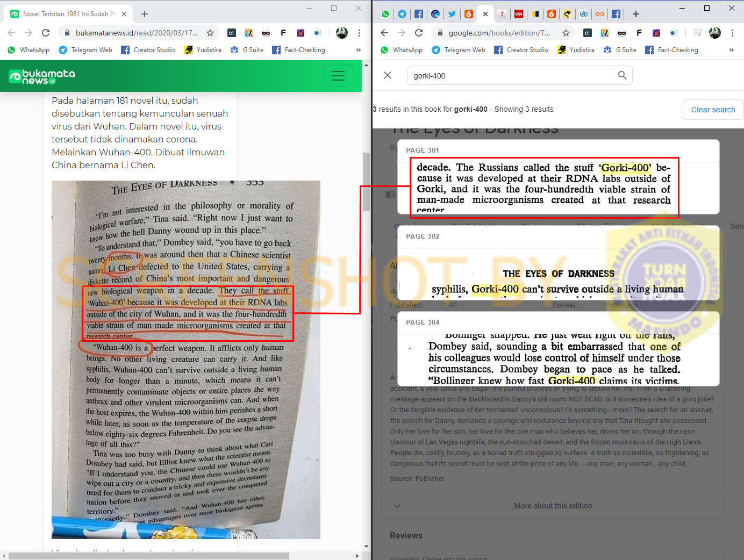Go back in the right browser window
Screen dimensions: 744x560
384,33
